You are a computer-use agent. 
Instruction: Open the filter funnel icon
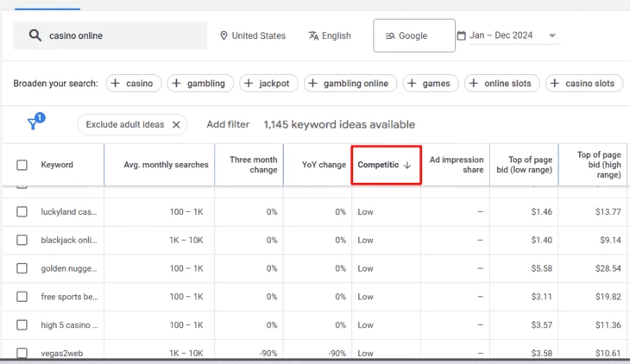tap(34, 123)
